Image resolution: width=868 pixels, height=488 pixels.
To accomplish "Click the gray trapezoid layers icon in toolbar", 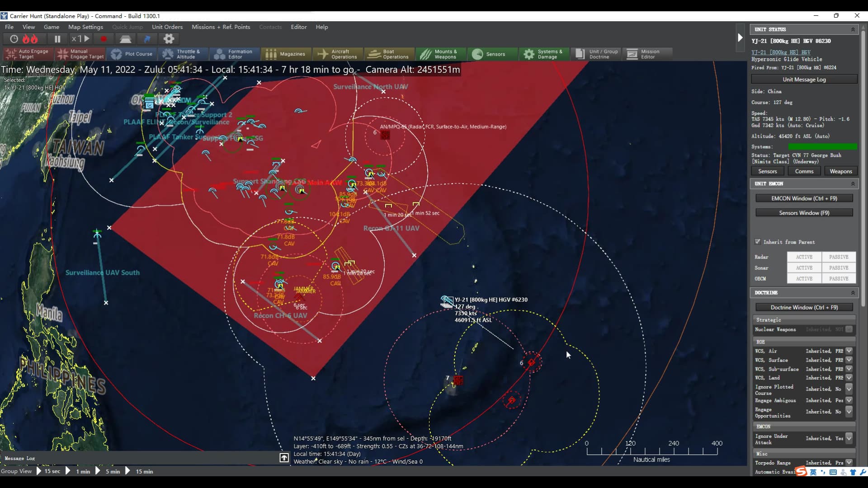I will tap(125, 39).
